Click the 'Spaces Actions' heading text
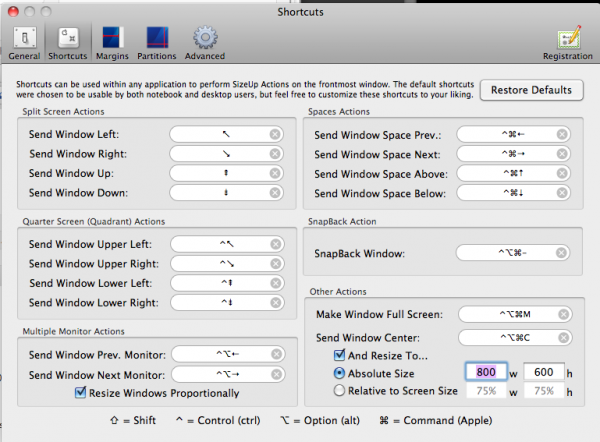The width and height of the screenshot is (600, 442). [339, 112]
